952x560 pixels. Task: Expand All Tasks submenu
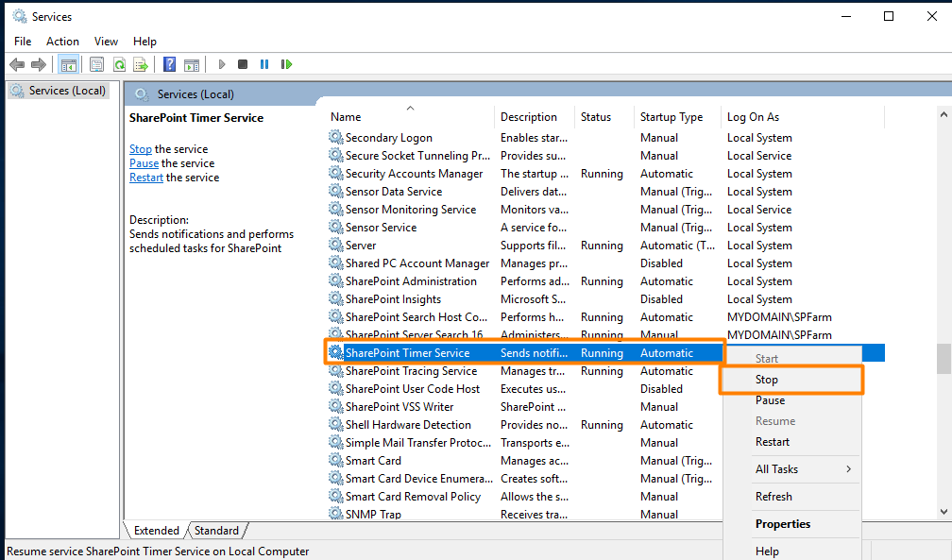pyautogui.click(x=791, y=469)
